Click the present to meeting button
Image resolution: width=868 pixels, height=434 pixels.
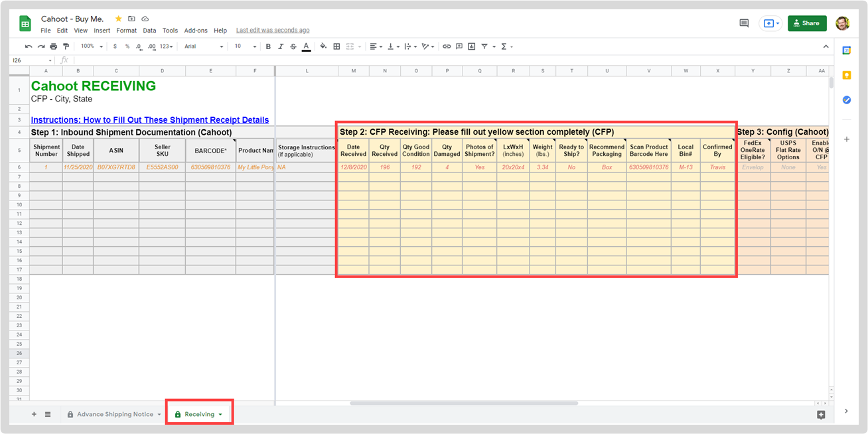tap(770, 23)
